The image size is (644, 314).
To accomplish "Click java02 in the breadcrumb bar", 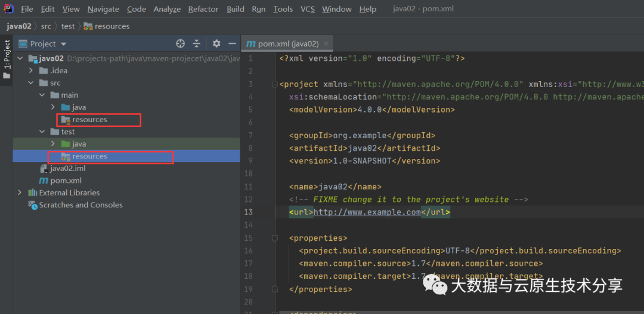I will [x=19, y=26].
